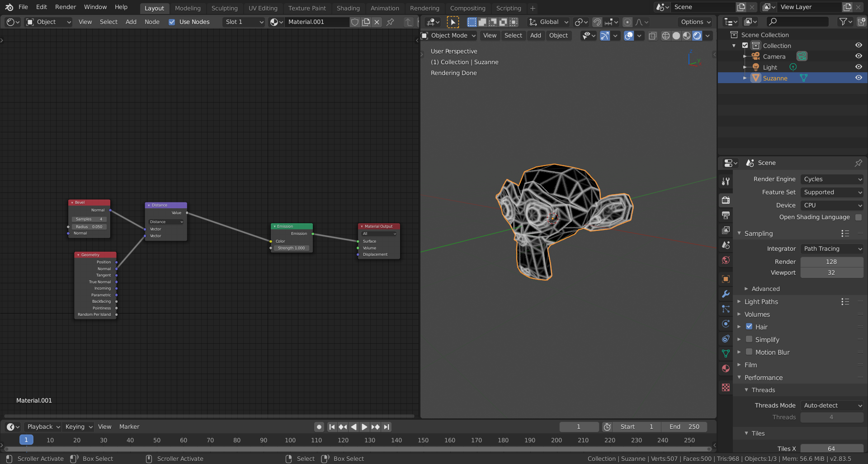Open the Device dropdown showing CPU

coord(832,206)
